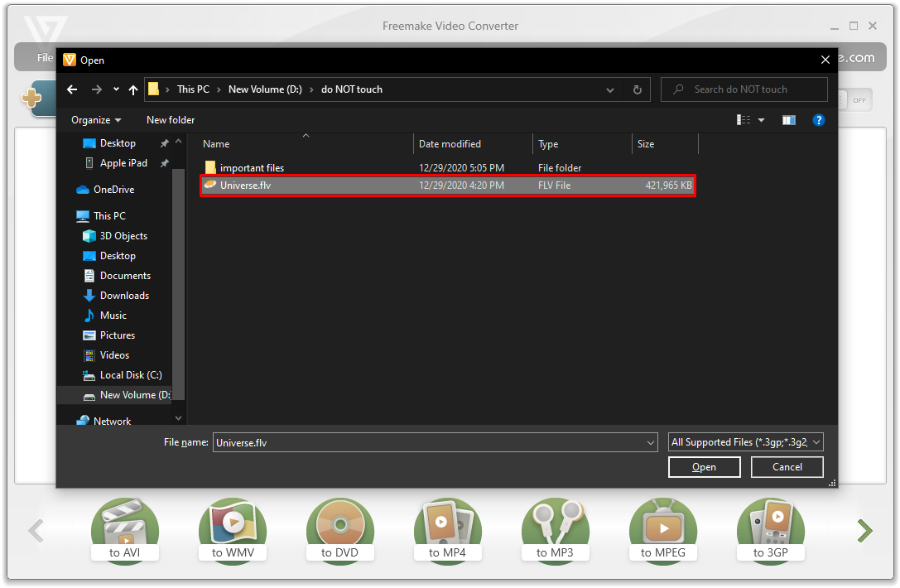Select This PC in navigation tree
Image resolution: width=900 pixels, height=588 pixels.
tap(109, 216)
